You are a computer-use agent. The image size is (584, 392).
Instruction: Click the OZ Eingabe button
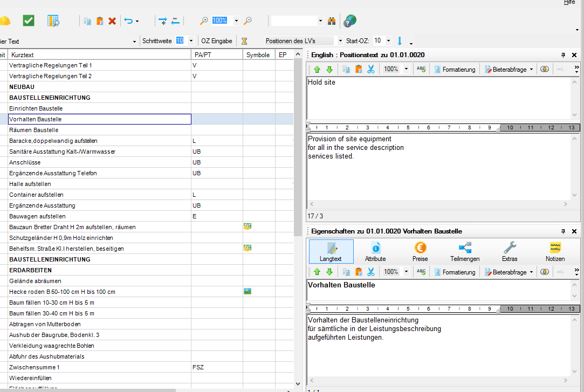(217, 41)
